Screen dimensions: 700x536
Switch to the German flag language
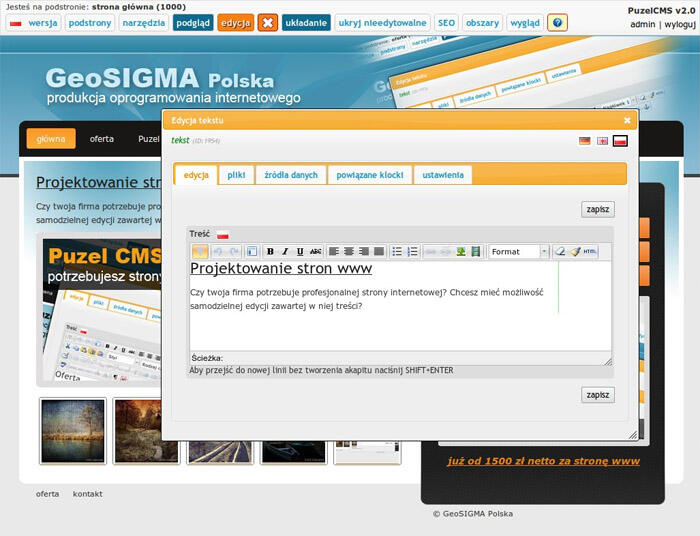[584, 141]
